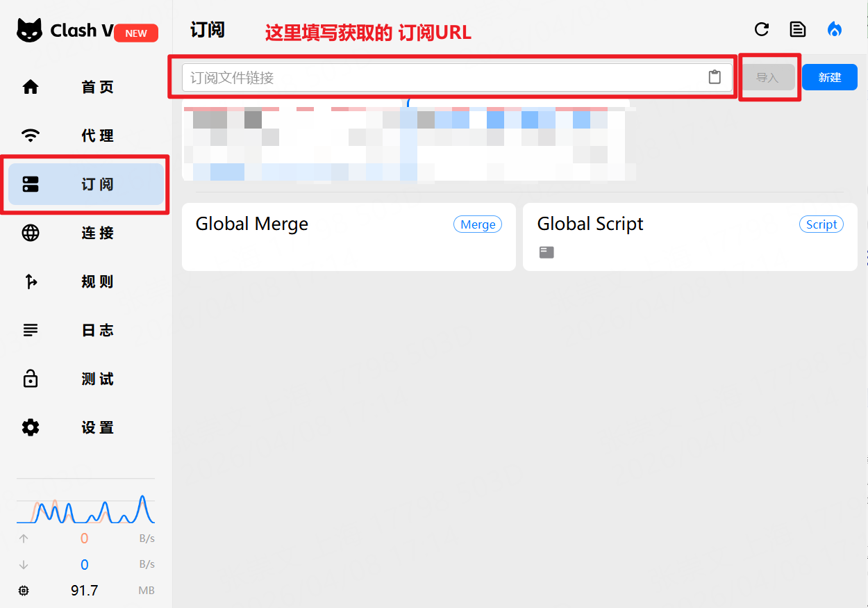Click the globe connections icon
The height and width of the screenshot is (608, 868).
(31, 233)
